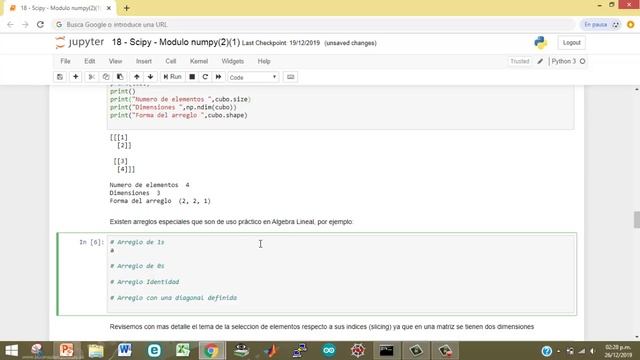Open the Insert menu
Screen dimensions: 640x360
coord(144,61)
